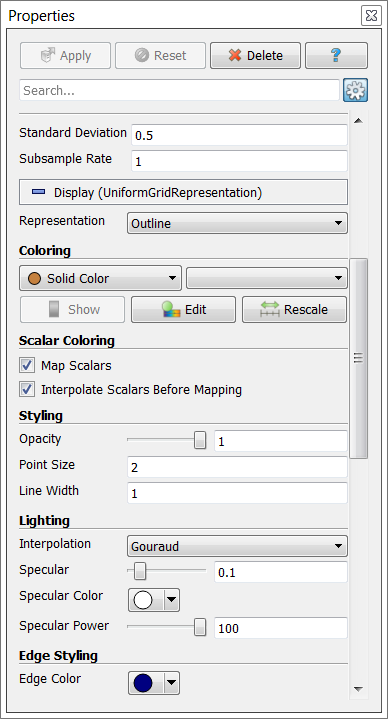Uncheck the Map Scalars checkbox
This screenshot has height=719, width=388.
point(27,365)
